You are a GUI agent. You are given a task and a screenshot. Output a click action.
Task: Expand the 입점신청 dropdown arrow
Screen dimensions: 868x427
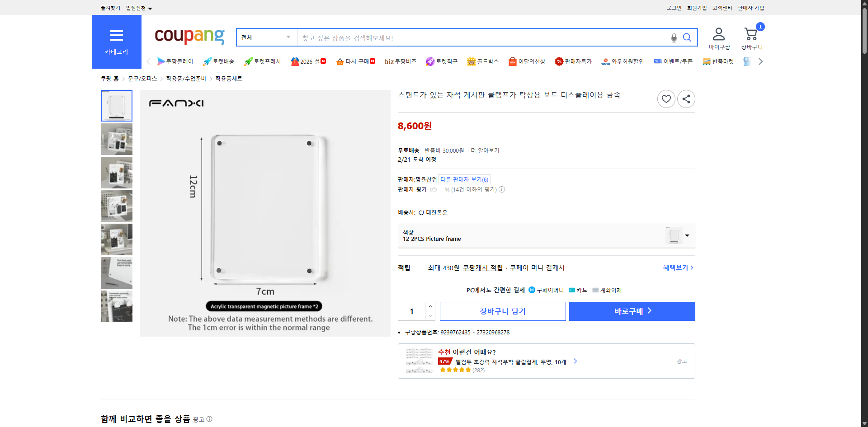(151, 8)
